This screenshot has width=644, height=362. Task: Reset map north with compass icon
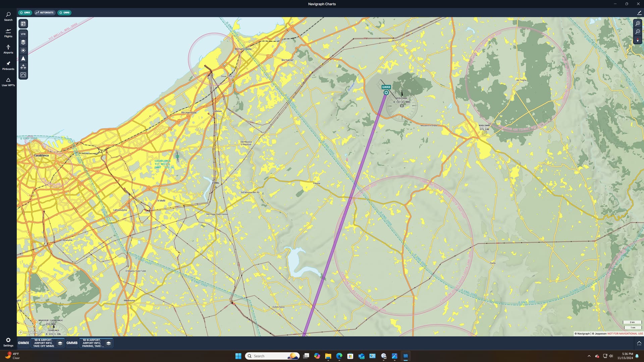[638, 40]
